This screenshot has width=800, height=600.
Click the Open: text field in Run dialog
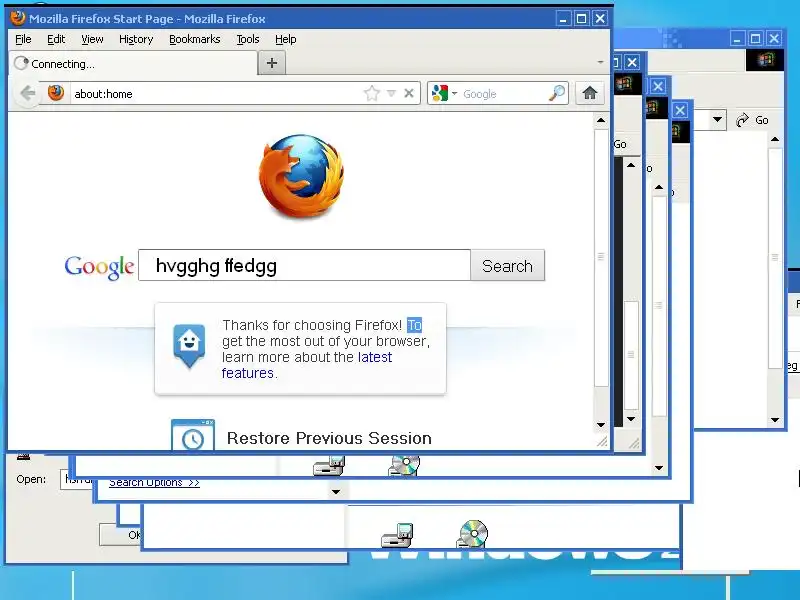pos(76,480)
